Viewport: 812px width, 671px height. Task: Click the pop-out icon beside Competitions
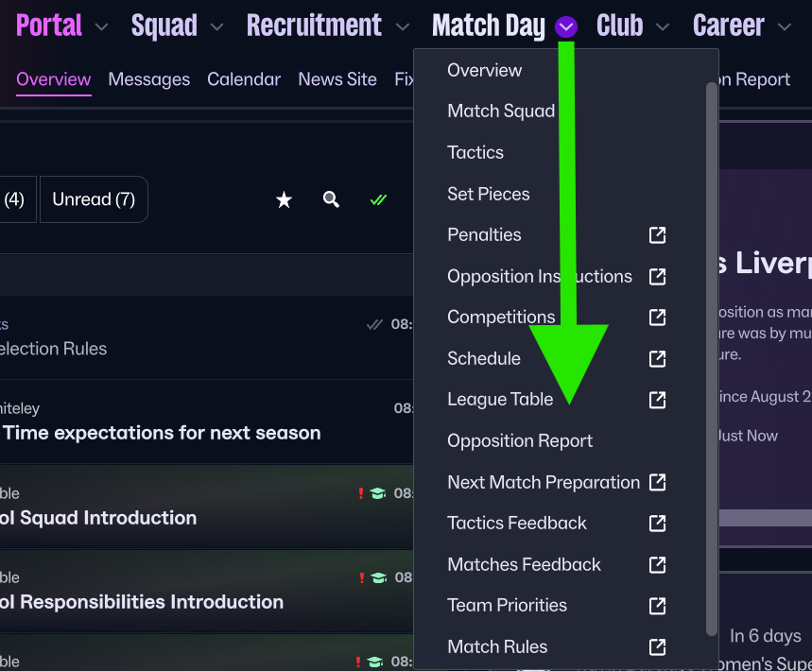tap(657, 318)
